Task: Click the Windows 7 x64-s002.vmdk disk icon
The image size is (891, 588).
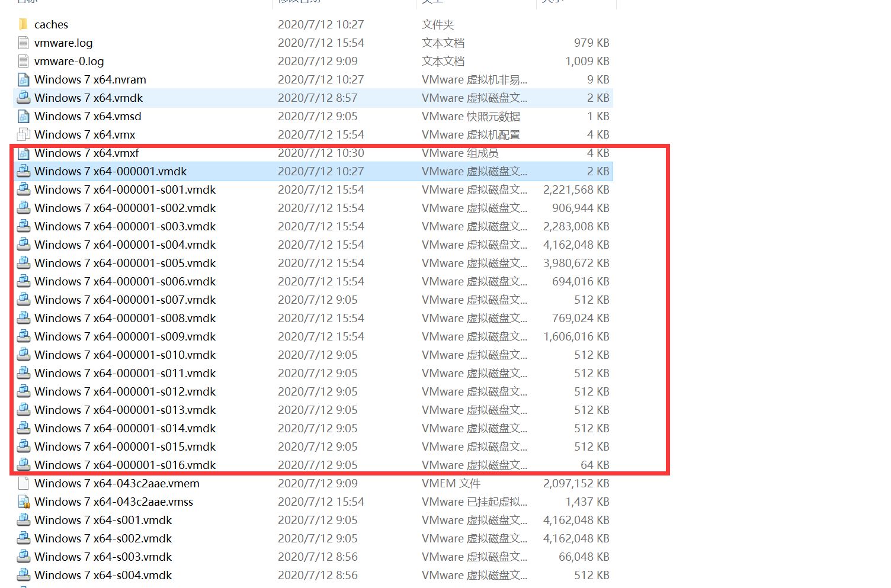Action: coord(23,538)
